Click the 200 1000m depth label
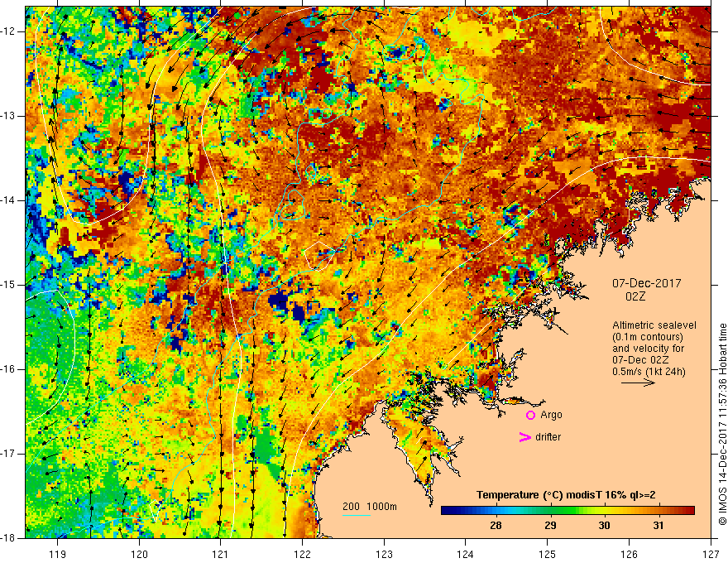This screenshot has height=563, width=728. pos(370,507)
